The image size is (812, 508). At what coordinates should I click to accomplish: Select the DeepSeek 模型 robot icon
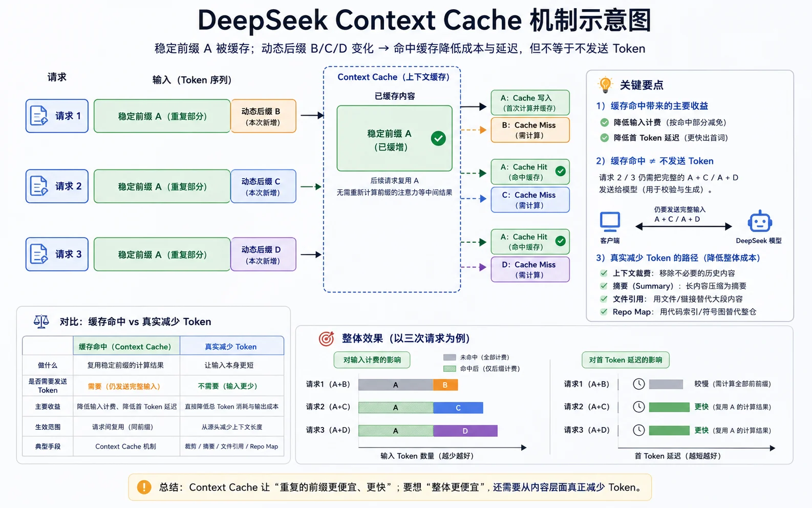point(760,221)
